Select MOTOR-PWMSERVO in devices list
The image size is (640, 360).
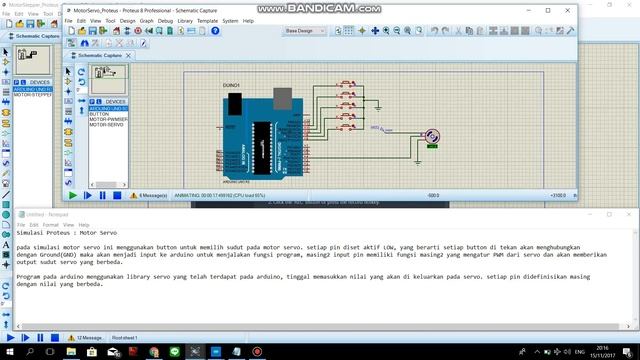[108, 120]
